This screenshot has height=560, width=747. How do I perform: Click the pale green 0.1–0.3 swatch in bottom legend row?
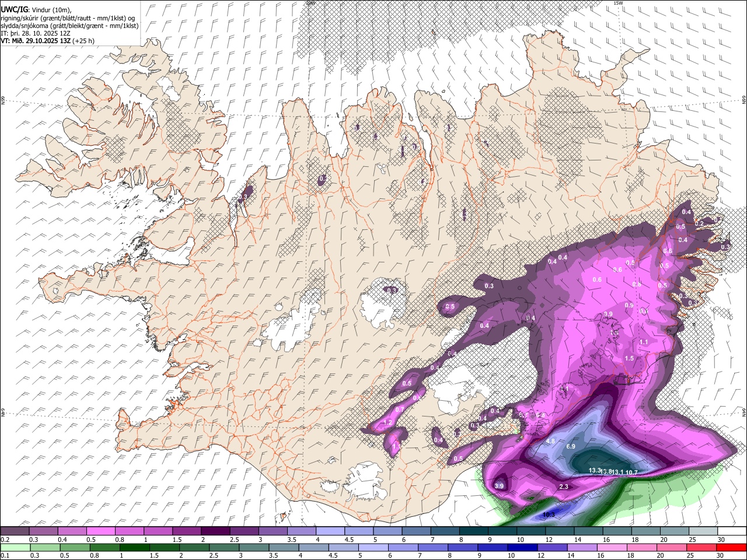pyautogui.click(x=15, y=547)
